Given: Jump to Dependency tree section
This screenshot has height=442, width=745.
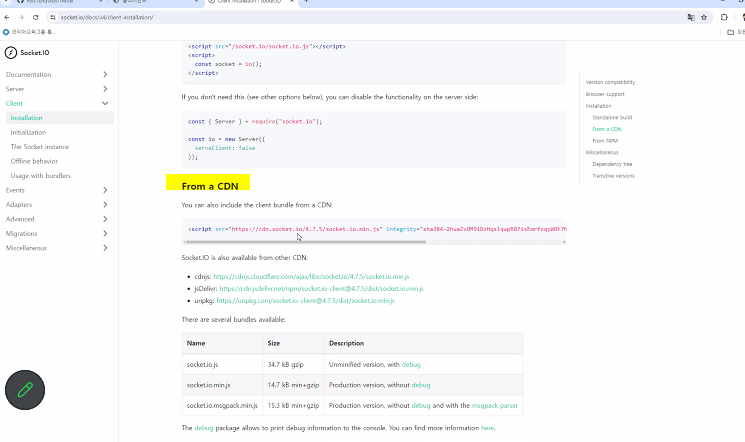Looking at the screenshot, I should coord(612,164).
